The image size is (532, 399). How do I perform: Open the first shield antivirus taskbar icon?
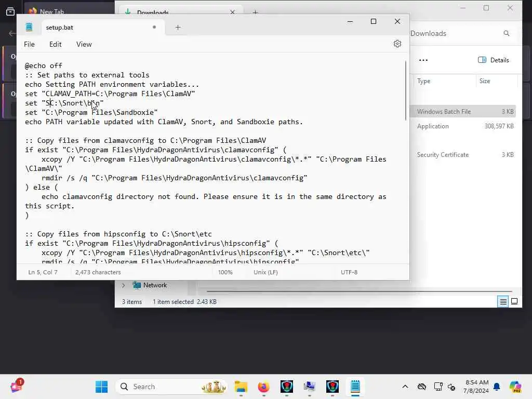287,387
